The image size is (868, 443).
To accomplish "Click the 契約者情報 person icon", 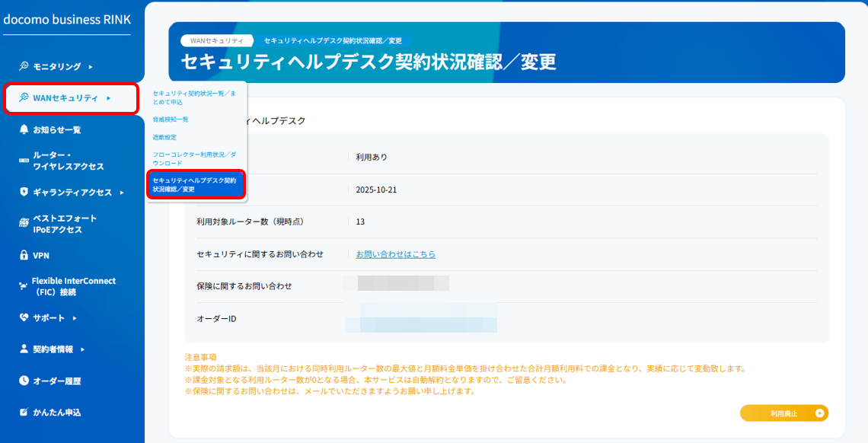I will coord(23,349).
